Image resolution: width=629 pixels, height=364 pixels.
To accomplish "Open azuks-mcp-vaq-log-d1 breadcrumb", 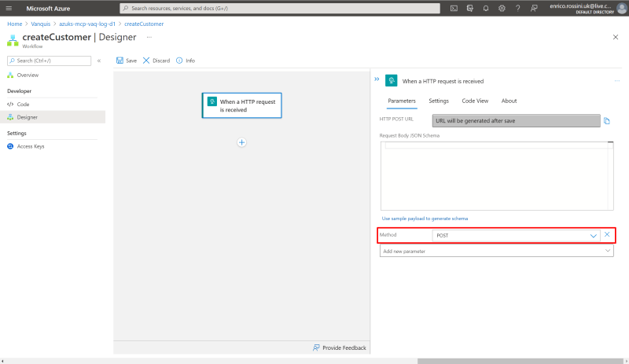I will (87, 24).
